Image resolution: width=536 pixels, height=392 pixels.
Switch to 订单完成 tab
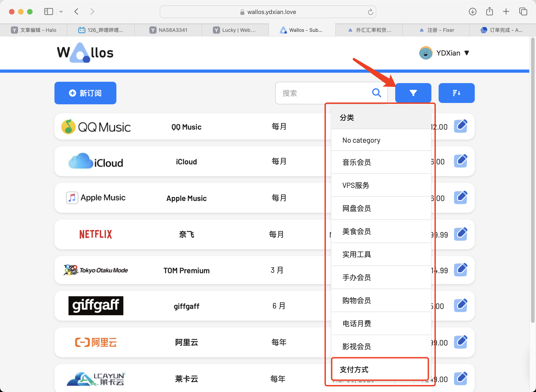point(503,30)
